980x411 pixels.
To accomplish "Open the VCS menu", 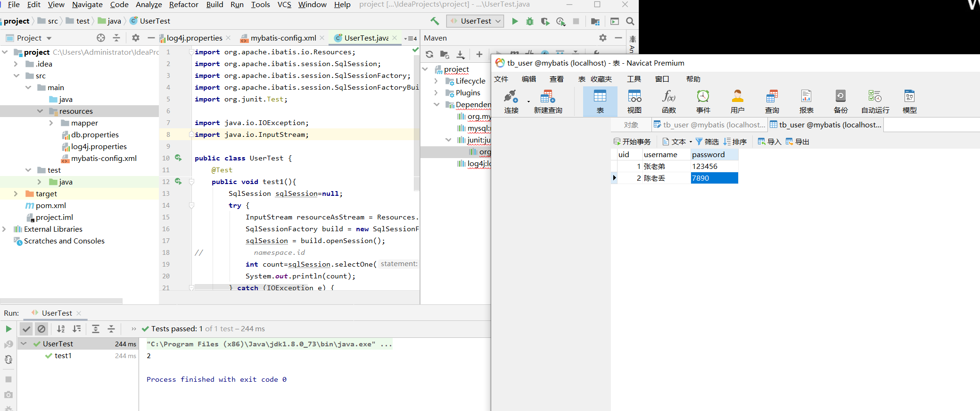I will coord(284,5).
